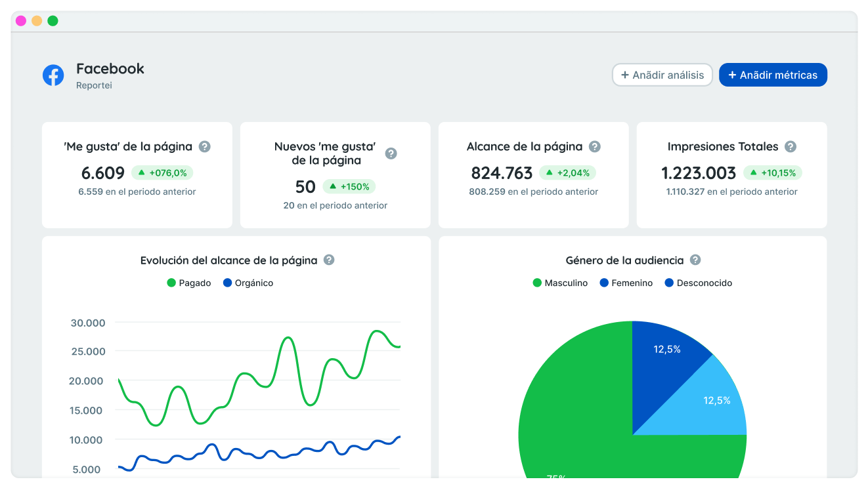This screenshot has height=488, width=868.
Task: Click the 824.763 page reach value
Action: [502, 173]
